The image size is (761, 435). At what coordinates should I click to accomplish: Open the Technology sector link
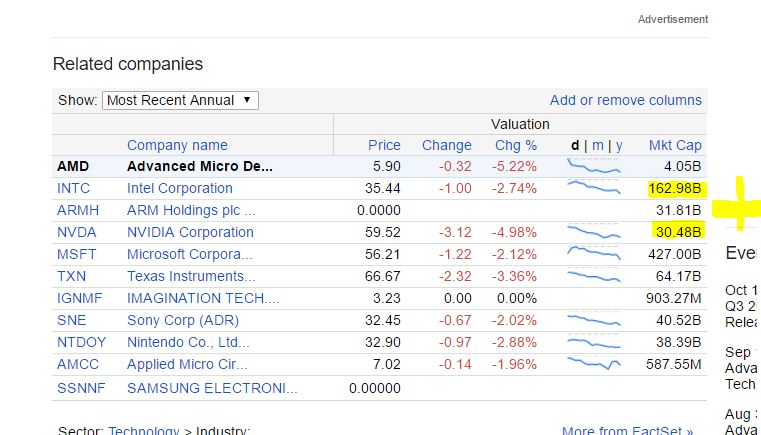coord(144,431)
